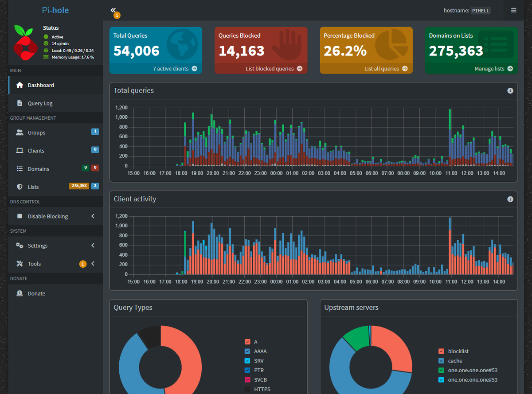
Task: Uncheck the blocklist upstream checkbox
Action: pyautogui.click(x=441, y=351)
